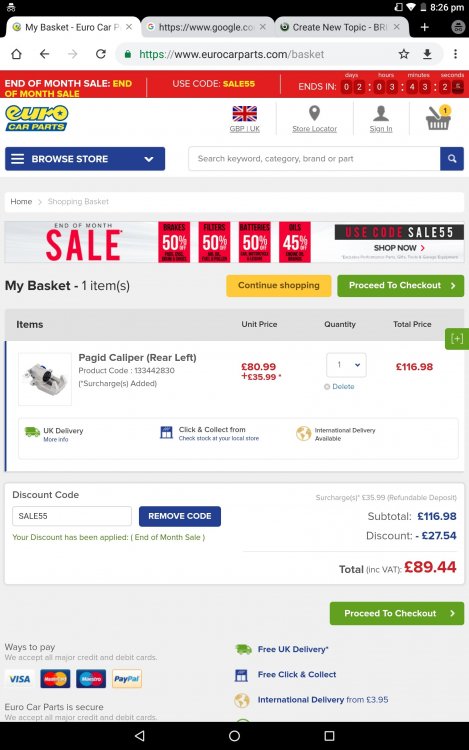The height and width of the screenshot is (750, 469).
Task: Open Chrome three-dot menu
Action: point(455,54)
